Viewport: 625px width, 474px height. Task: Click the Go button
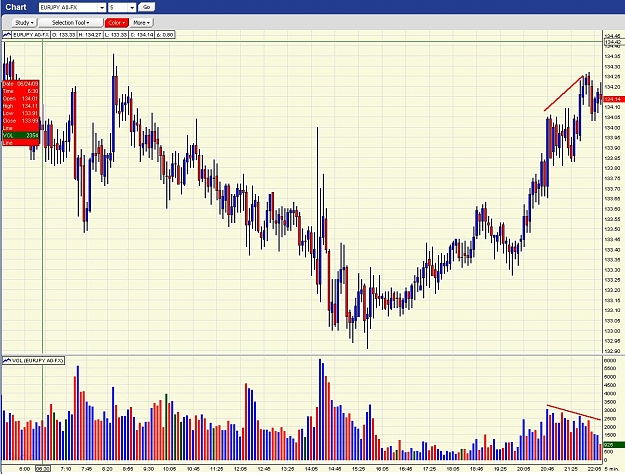[146, 7]
